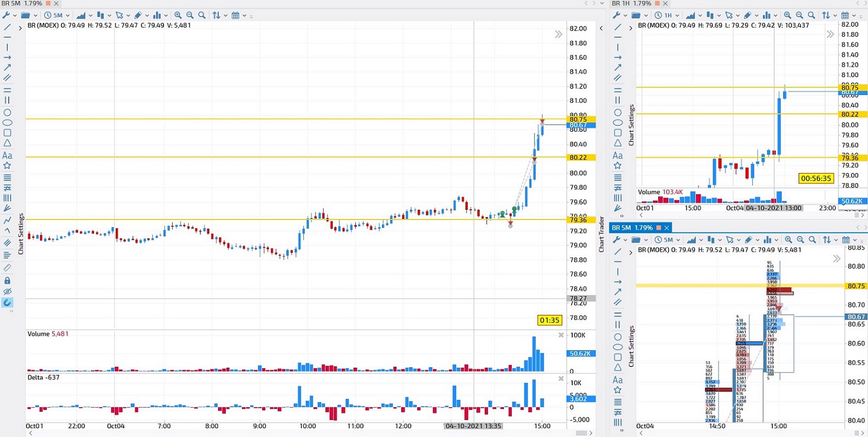Open folder templates icon in main 5M chart
This screenshot has width=868, height=437.
[25, 15]
